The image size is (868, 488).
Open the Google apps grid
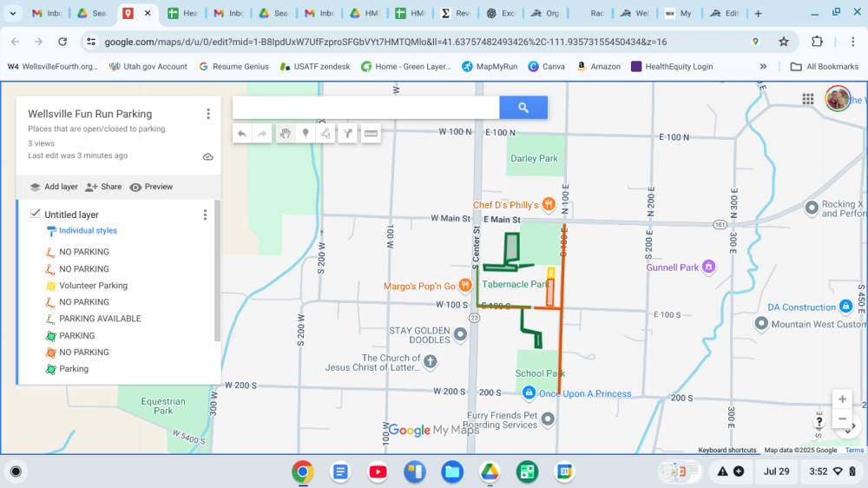click(x=807, y=99)
